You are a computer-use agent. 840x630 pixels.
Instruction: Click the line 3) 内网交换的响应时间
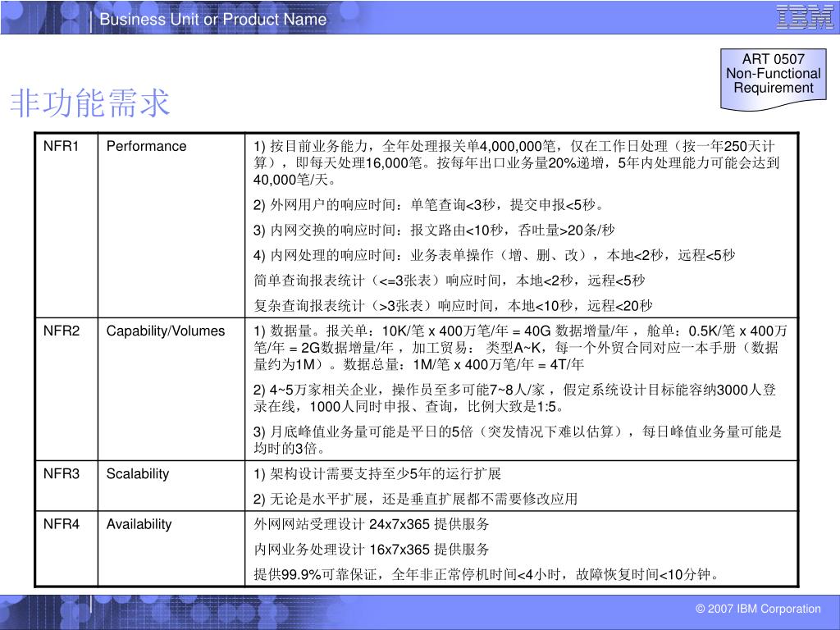pos(434,230)
